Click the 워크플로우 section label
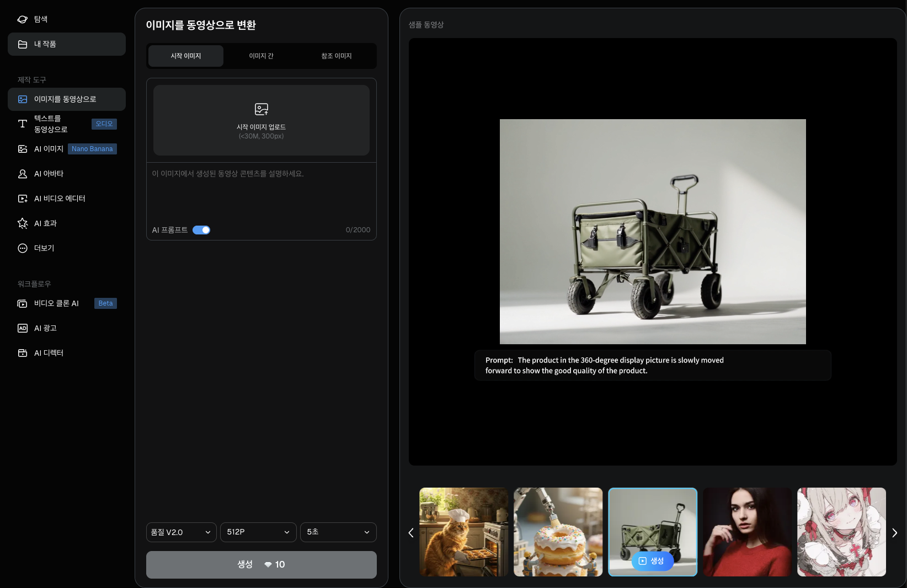Image resolution: width=907 pixels, height=588 pixels. click(34, 284)
